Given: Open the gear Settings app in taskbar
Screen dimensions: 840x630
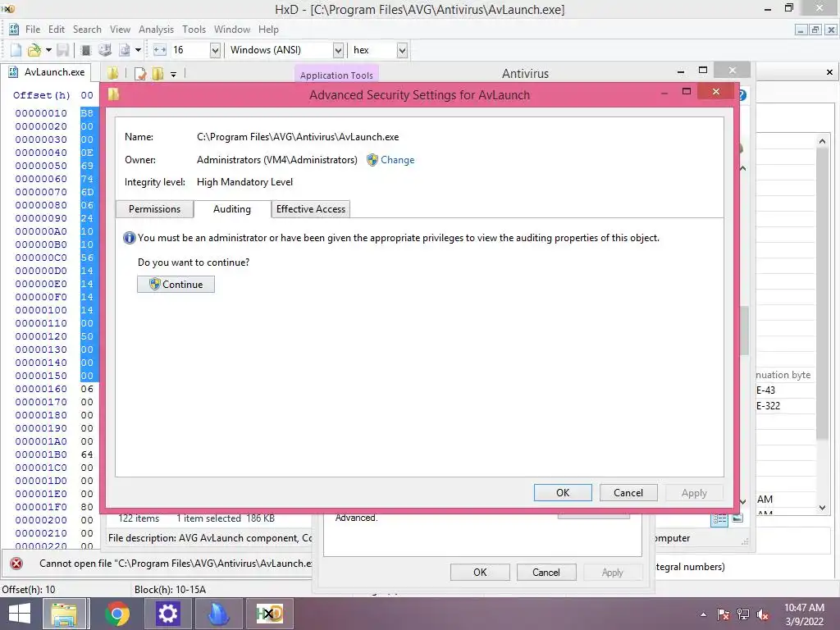Looking at the screenshot, I should [x=167, y=614].
